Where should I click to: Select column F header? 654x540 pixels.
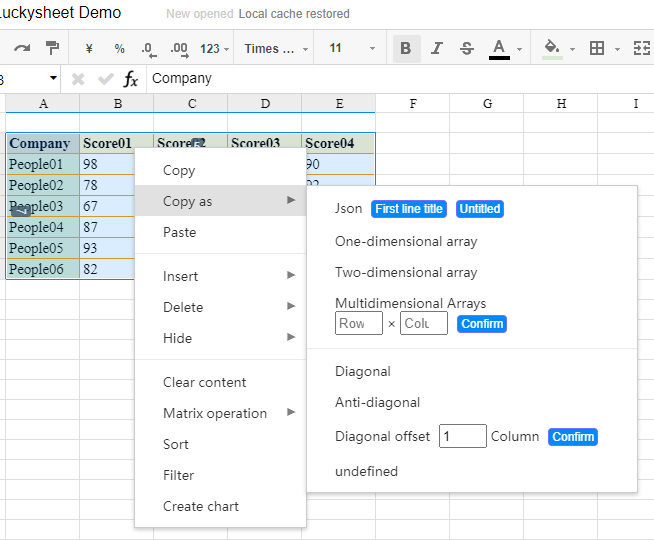[413, 103]
